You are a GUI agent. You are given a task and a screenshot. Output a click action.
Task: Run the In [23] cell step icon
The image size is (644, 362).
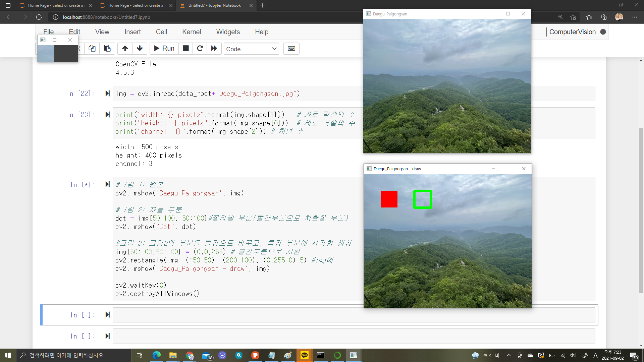107,115
